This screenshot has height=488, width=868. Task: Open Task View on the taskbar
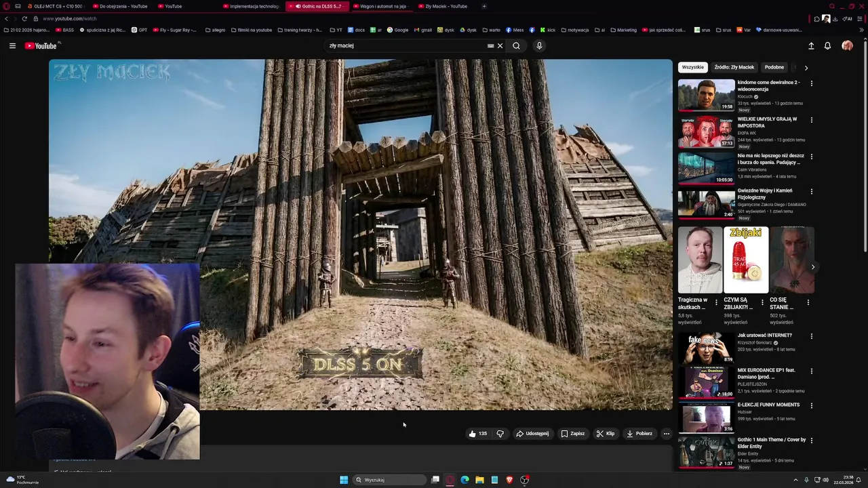pyautogui.click(x=435, y=480)
